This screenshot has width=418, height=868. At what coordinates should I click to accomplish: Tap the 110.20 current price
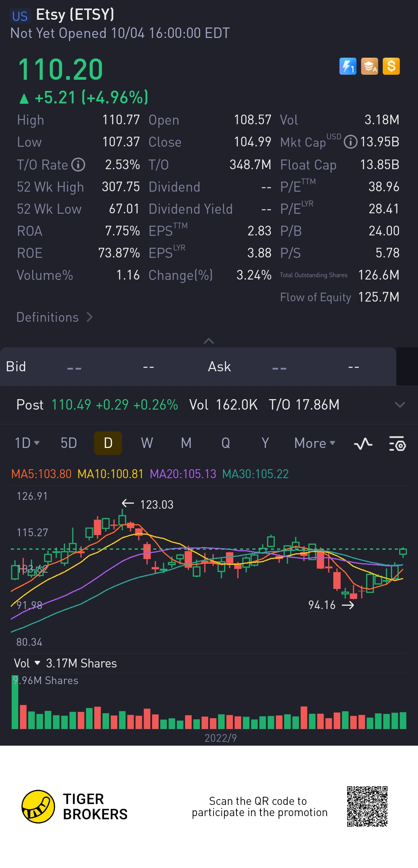coord(61,70)
